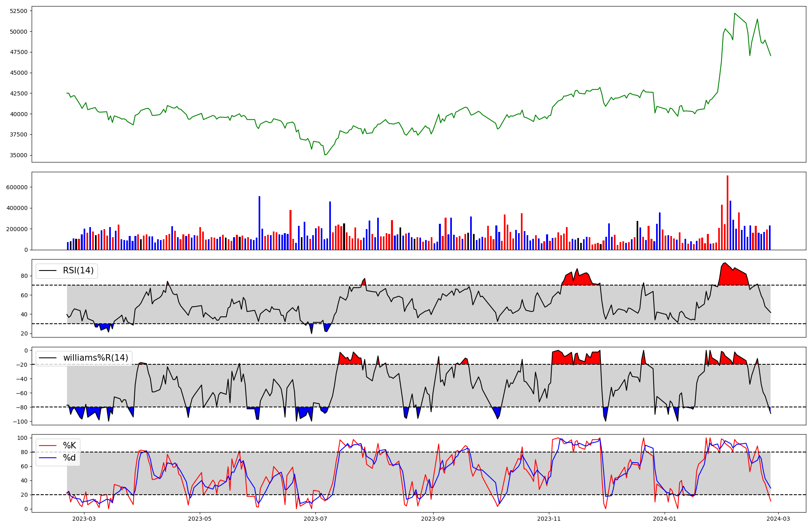This screenshot has height=528, width=812.
Task: Click the 47500 price axis label
Action: [x=18, y=52]
